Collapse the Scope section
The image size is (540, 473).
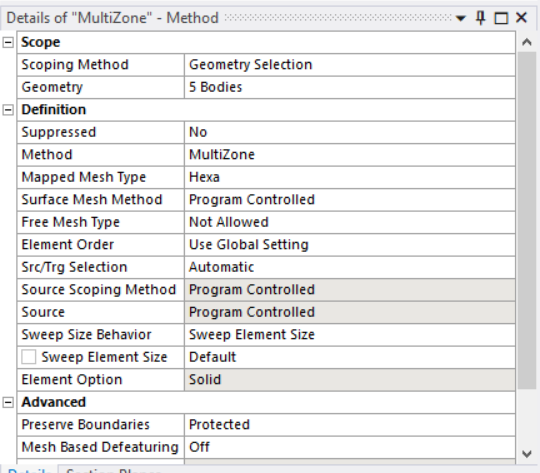(8, 42)
